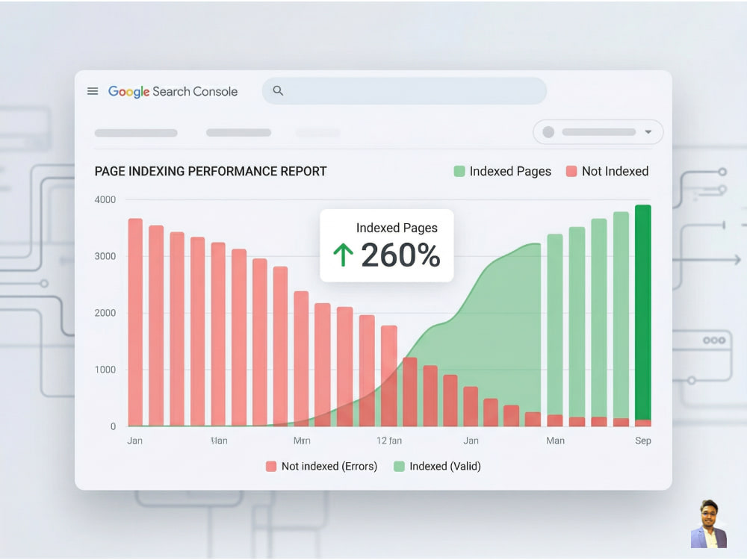Click the 1000 y-axis label

click(x=105, y=370)
